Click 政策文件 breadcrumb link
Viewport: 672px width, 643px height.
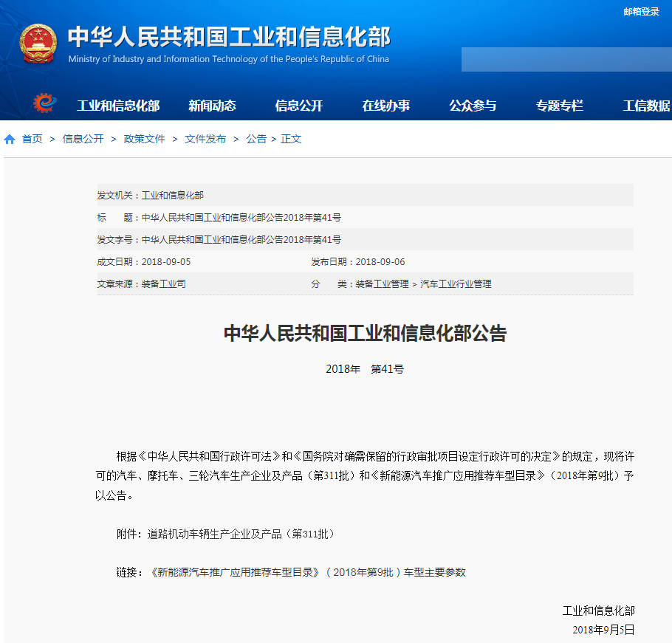click(x=144, y=139)
